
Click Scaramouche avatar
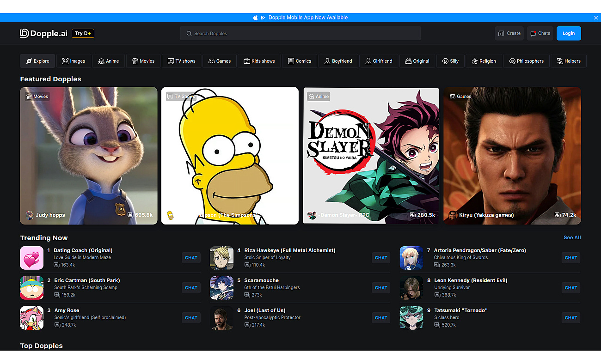tap(222, 288)
